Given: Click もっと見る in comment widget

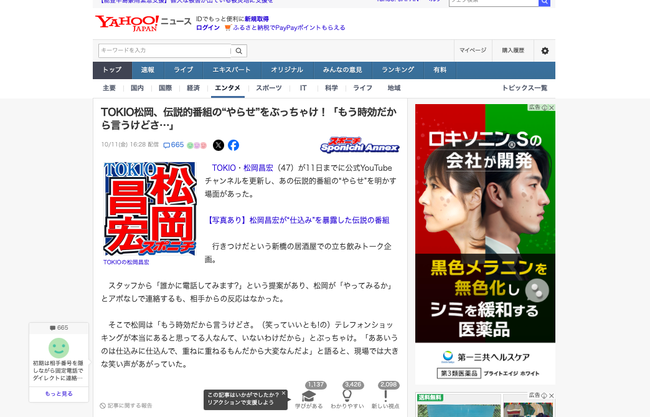Looking at the screenshot, I should pos(59,394).
